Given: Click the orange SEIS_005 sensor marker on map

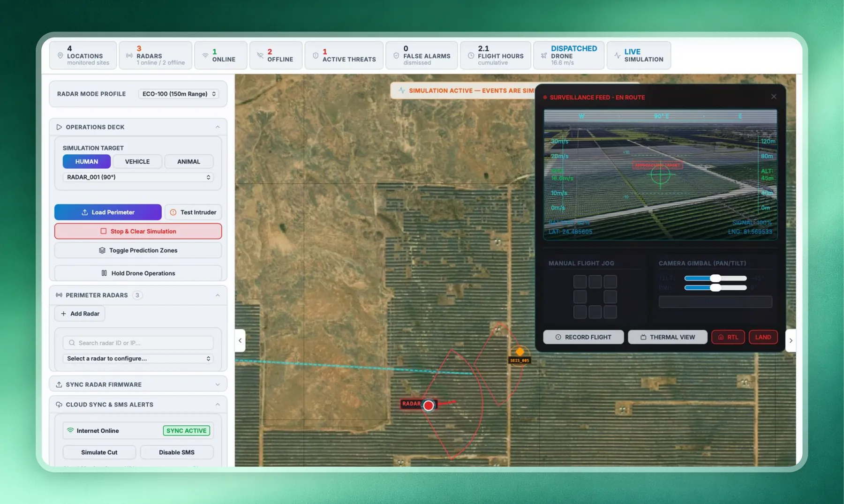Looking at the screenshot, I should [x=520, y=352].
